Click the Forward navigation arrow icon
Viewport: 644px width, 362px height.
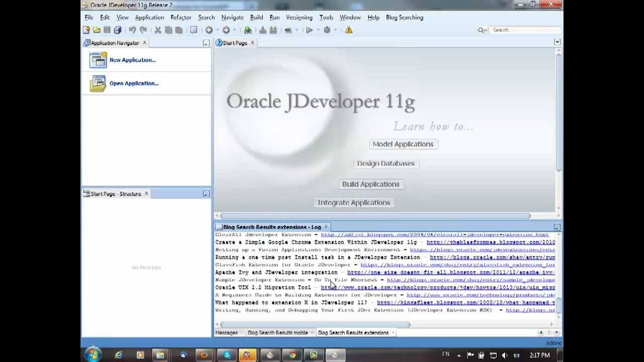coord(226,30)
